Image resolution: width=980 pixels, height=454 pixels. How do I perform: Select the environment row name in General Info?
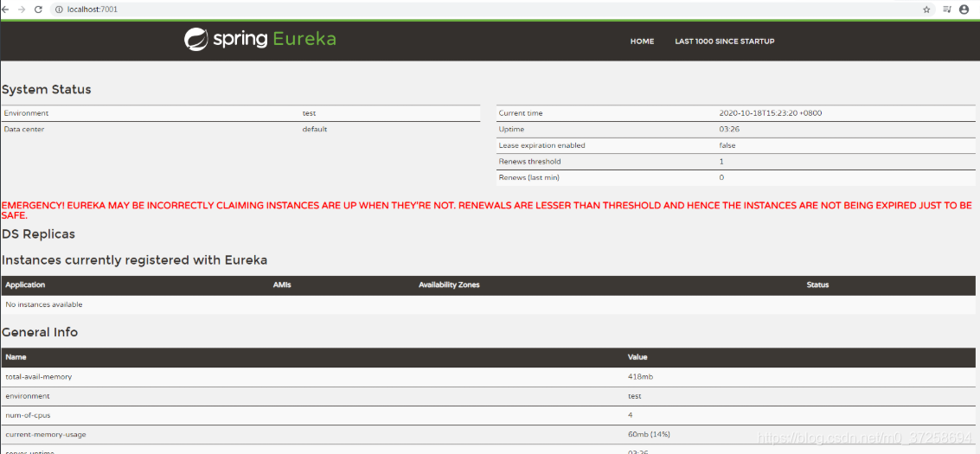pos(28,396)
